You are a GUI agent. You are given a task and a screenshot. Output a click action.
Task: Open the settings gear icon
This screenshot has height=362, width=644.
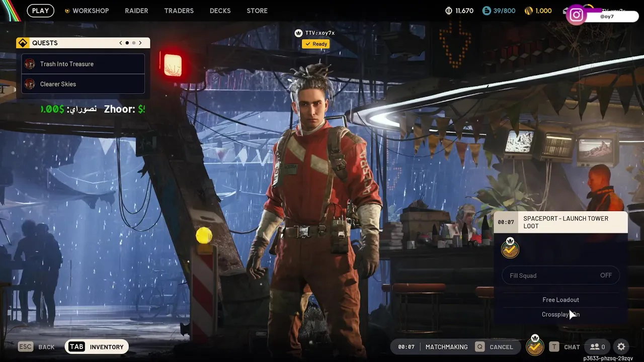click(621, 347)
